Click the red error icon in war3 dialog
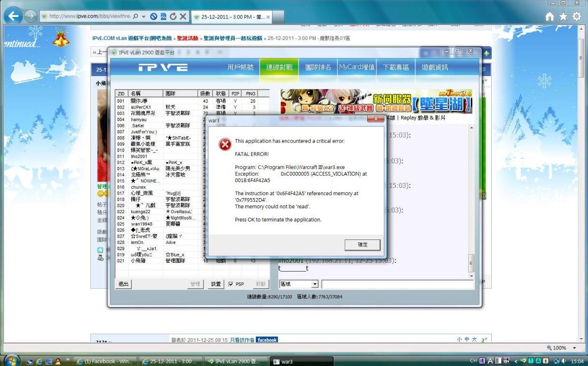The image size is (588, 366). (224, 144)
